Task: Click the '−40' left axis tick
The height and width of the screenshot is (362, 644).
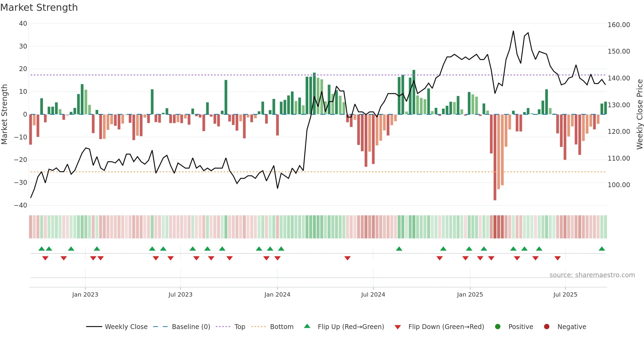Action: pos(21,205)
